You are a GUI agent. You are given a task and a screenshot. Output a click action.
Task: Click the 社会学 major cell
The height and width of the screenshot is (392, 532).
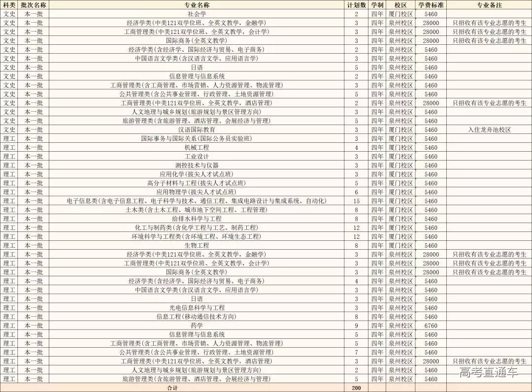click(197, 14)
